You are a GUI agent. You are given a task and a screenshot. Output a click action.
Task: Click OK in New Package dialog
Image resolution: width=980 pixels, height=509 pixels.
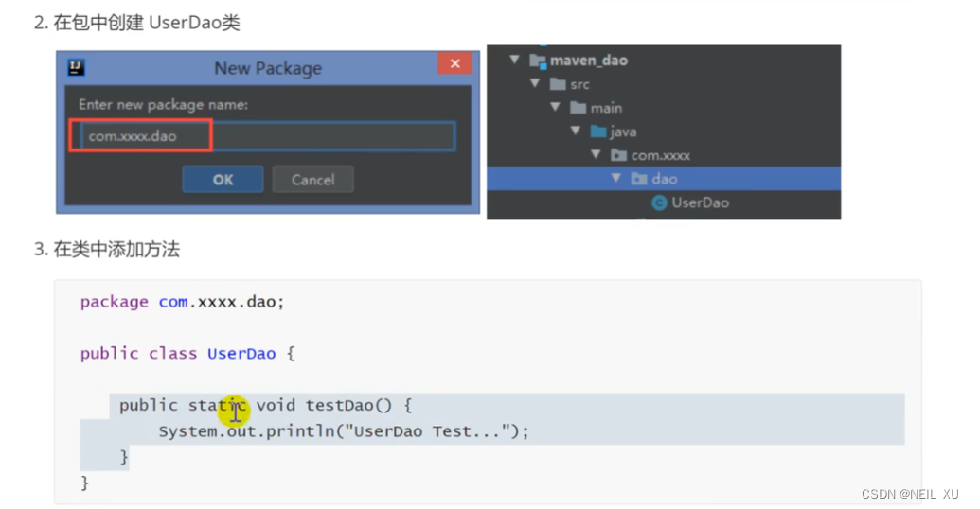click(223, 180)
